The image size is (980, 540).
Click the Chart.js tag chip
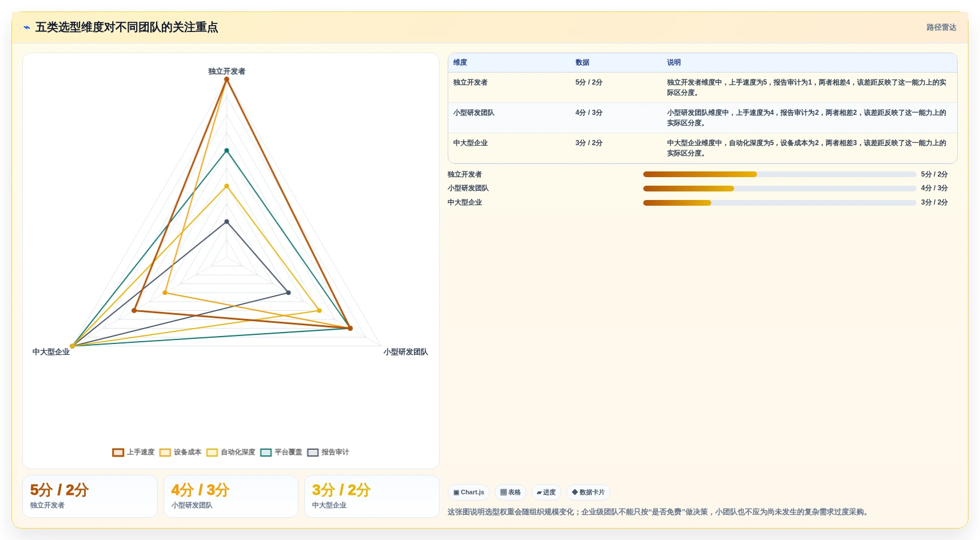point(469,492)
